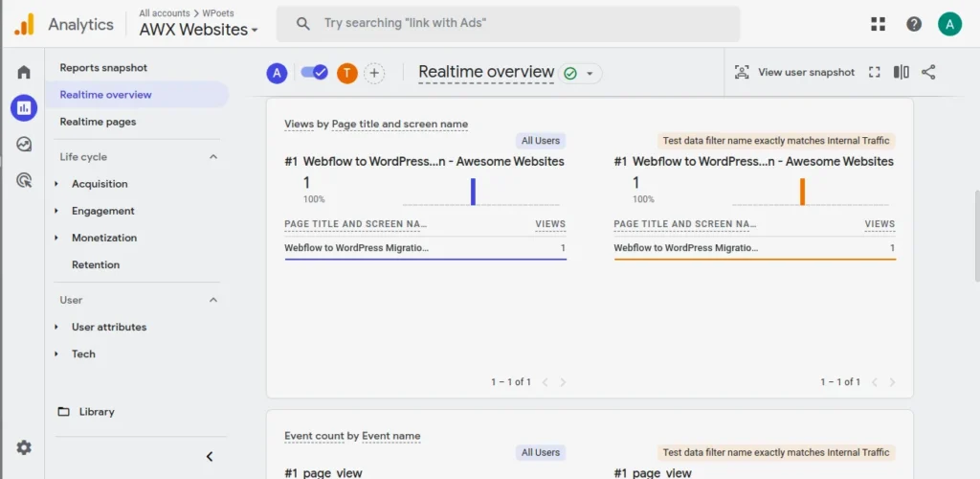Image resolution: width=980 pixels, height=479 pixels.
Task: Open Admin settings gear
Action: 24,447
